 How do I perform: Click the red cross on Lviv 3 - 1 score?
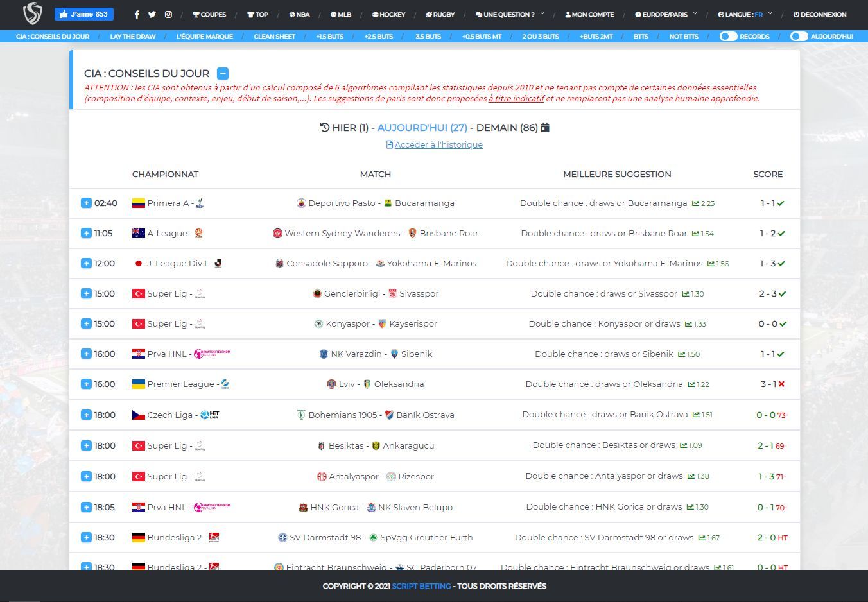tap(781, 384)
